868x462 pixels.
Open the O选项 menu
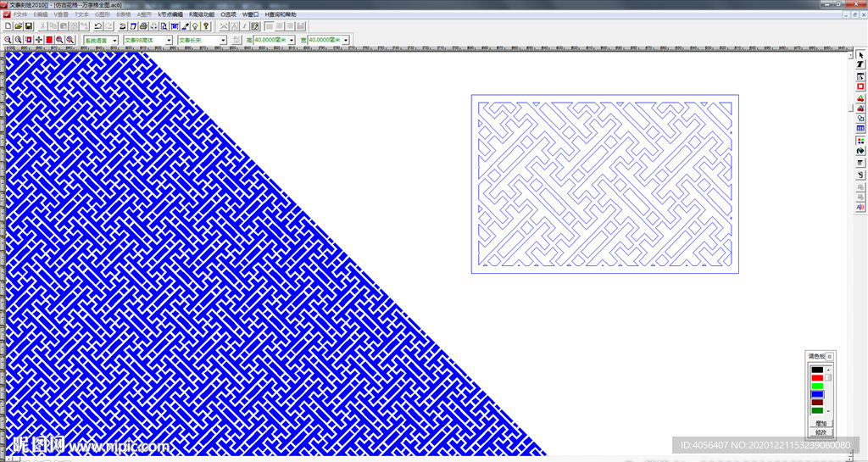pos(229,14)
